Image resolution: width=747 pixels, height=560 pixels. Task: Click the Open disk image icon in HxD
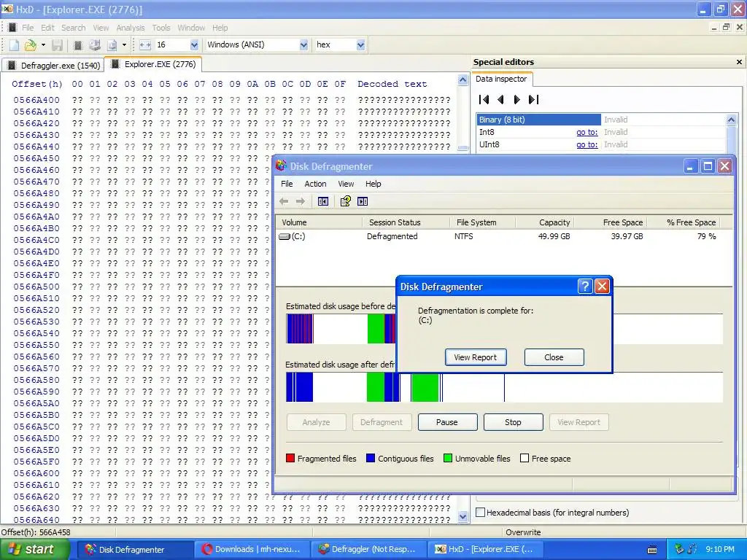tap(112, 44)
